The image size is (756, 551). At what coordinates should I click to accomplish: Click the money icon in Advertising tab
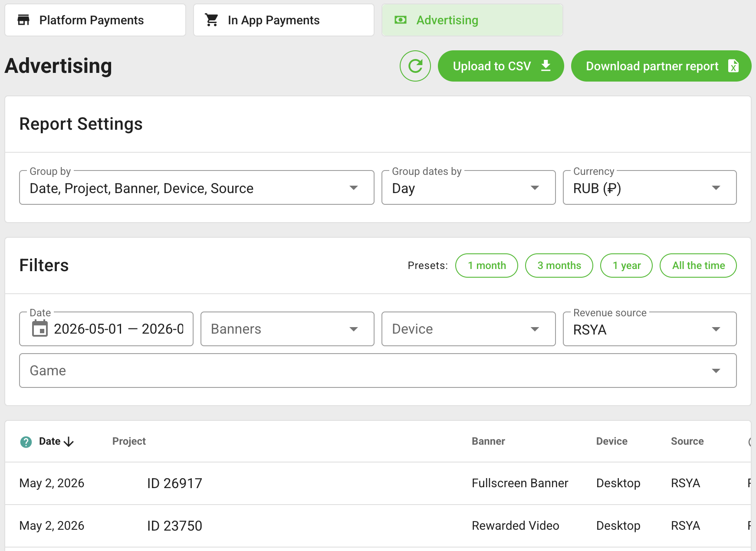click(x=401, y=20)
